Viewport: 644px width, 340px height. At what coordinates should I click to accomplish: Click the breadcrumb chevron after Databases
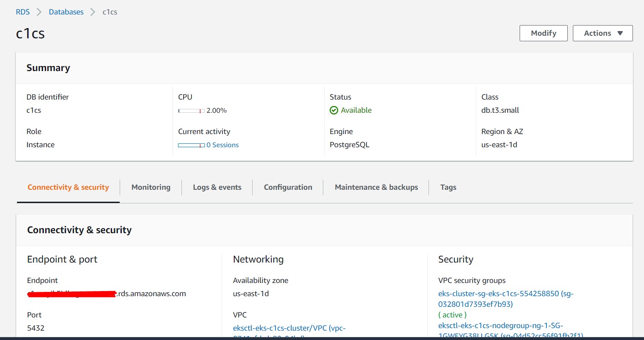tap(93, 12)
